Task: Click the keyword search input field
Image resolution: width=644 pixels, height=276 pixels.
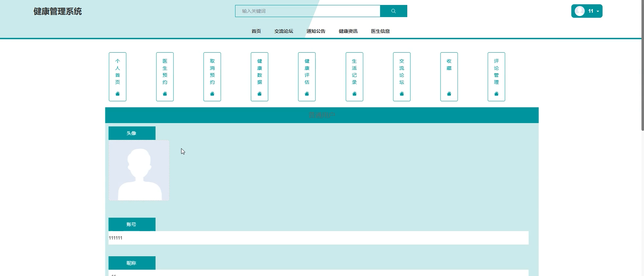Action: (308, 11)
